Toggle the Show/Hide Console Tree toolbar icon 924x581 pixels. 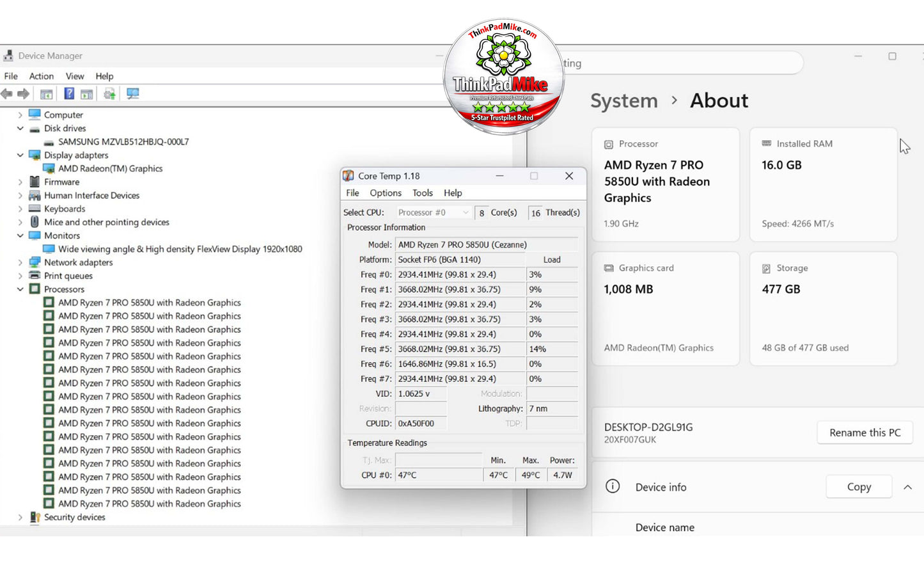click(47, 94)
